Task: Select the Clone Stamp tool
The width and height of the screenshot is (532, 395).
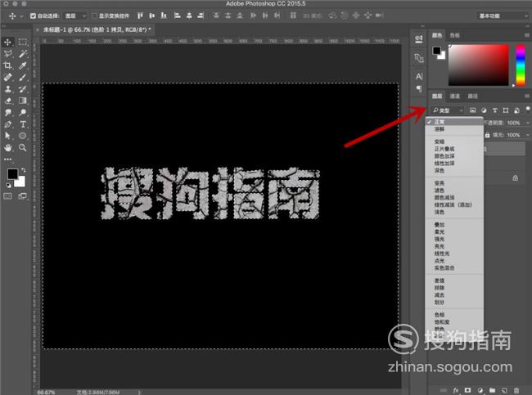Action: pos(8,89)
